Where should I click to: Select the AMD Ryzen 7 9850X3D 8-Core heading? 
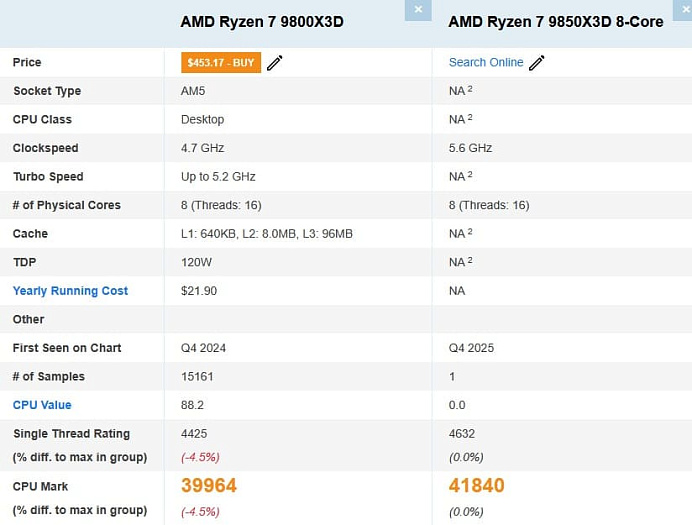(556, 22)
